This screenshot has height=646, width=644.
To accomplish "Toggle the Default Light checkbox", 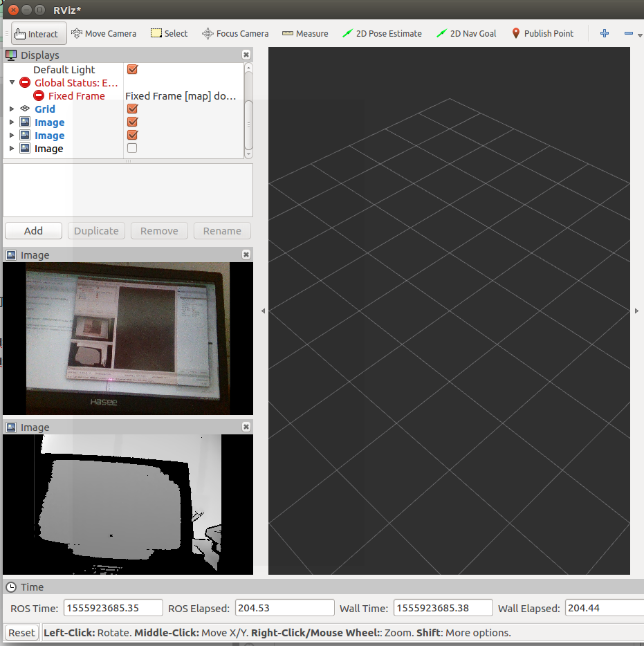I will 132,69.
